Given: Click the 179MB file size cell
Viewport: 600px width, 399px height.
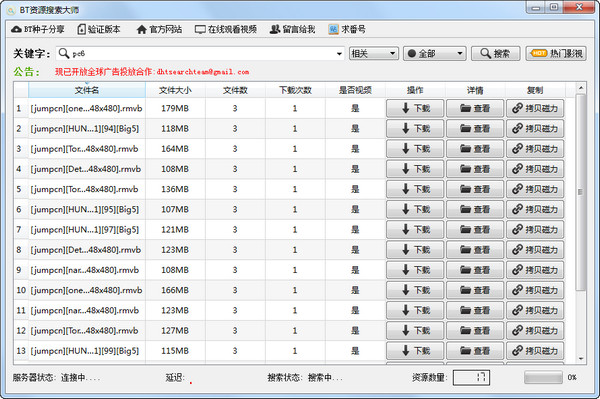Looking at the screenshot, I should (x=175, y=108).
